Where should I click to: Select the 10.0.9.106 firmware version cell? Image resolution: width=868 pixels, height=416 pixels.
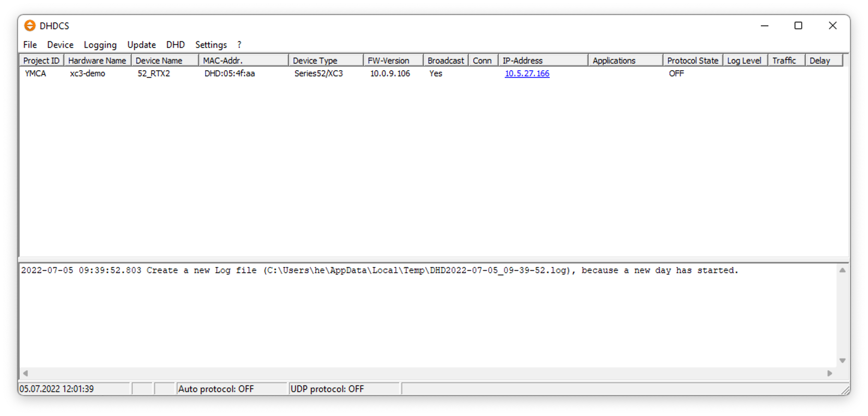[390, 73]
